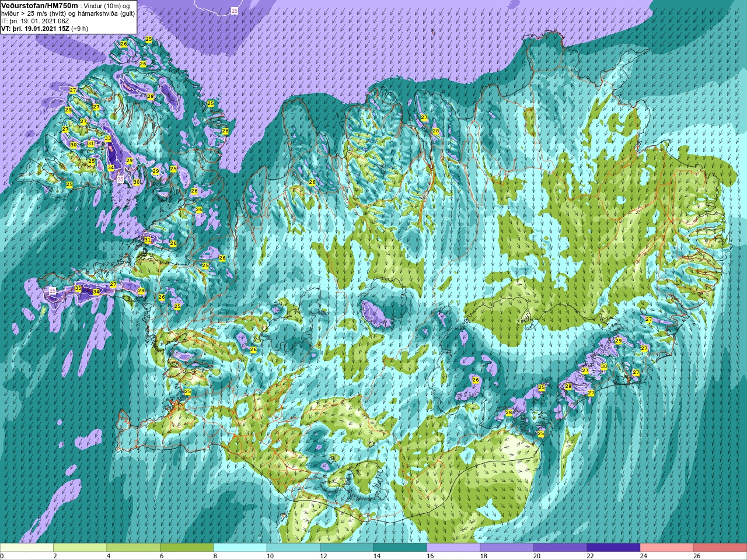Click the pink 24–26 m/s legend swatch

(666, 548)
